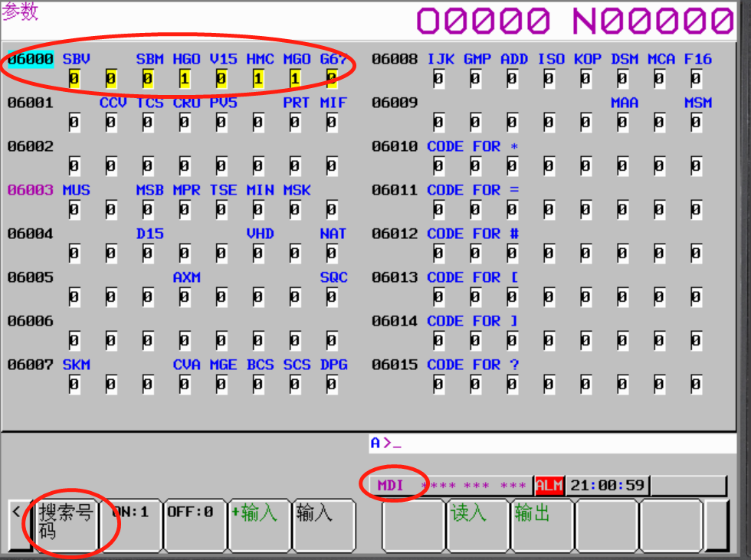Image resolution: width=751 pixels, height=560 pixels.
Task: Click the 输出 softkey
Action: 543,524
